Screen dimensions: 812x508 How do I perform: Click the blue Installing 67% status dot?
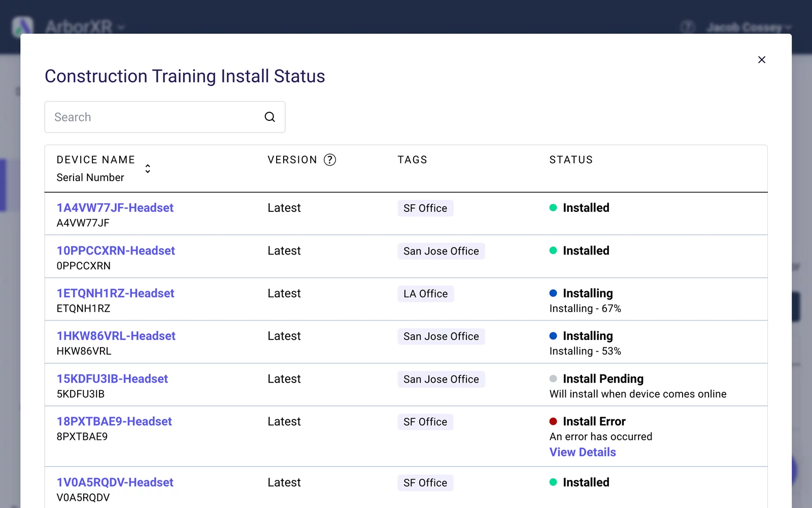point(553,293)
